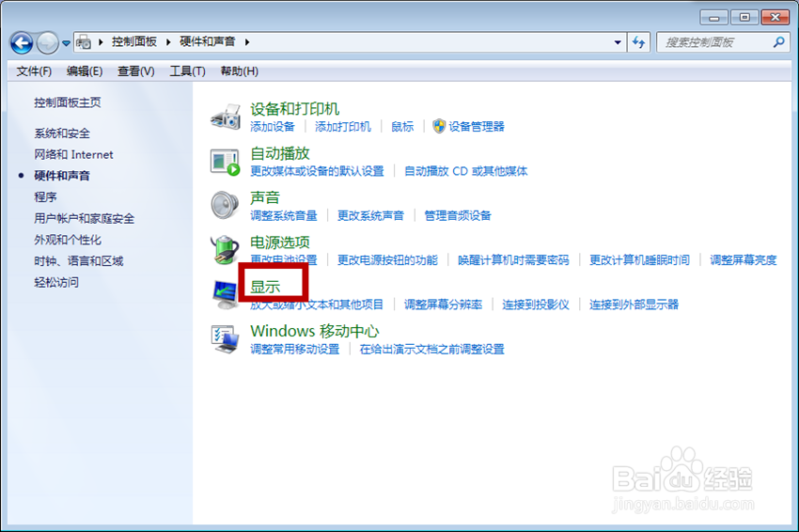
Task: Click 更改媒体或设备的默认设置
Action: click(317, 171)
